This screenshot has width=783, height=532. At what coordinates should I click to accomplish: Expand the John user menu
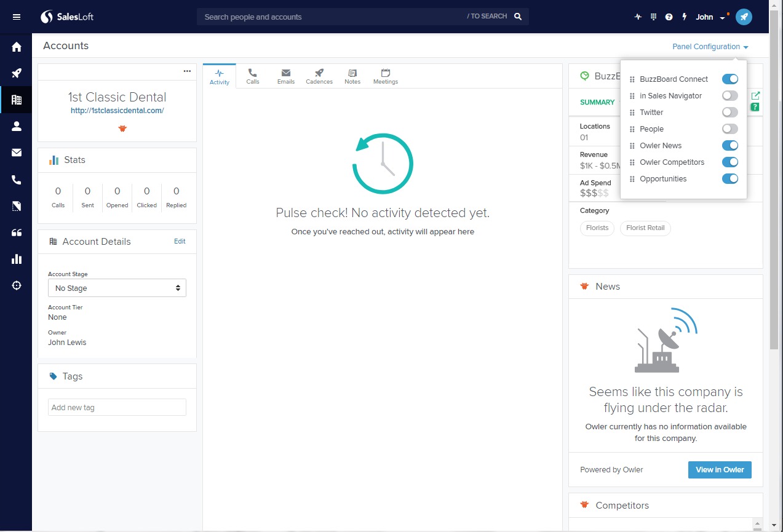[710, 17]
